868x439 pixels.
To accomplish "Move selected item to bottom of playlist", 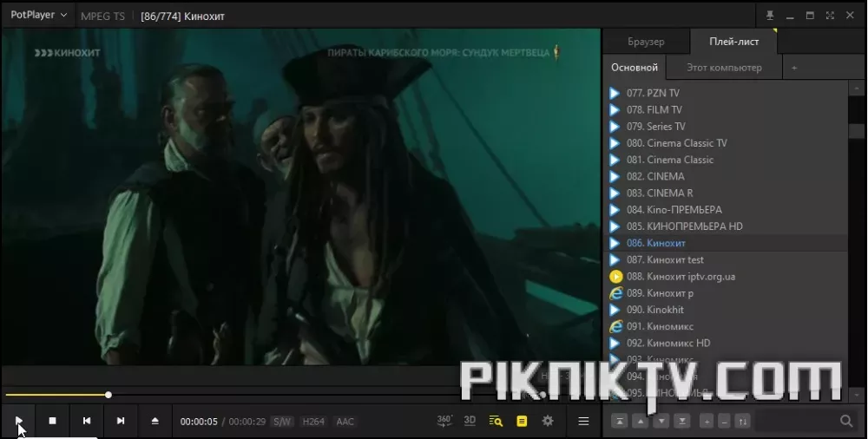I will [x=682, y=422].
